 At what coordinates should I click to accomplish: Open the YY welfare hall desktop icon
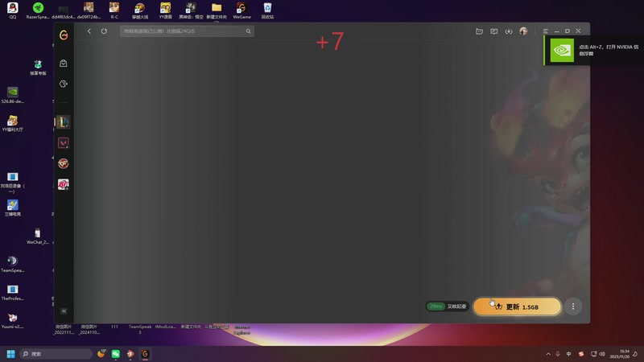click(13, 123)
